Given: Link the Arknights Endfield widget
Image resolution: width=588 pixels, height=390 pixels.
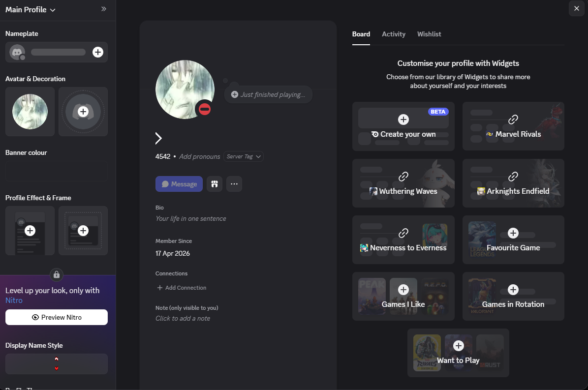Looking at the screenshot, I should pyautogui.click(x=513, y=183).
